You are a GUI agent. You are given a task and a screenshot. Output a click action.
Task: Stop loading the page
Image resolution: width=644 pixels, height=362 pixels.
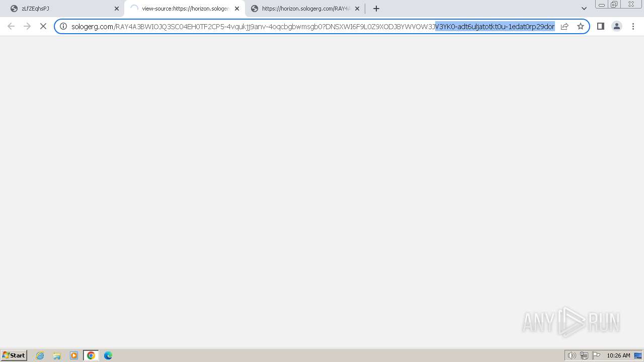[x=43, y=26]
